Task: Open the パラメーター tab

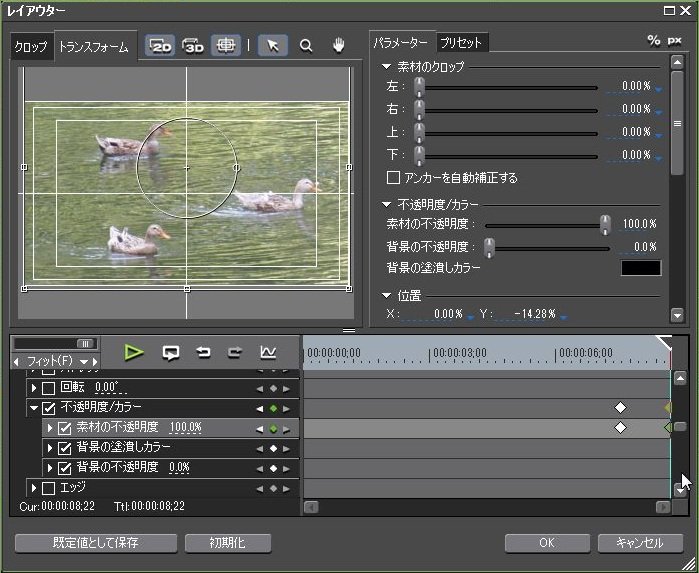Action: point(400,43)
